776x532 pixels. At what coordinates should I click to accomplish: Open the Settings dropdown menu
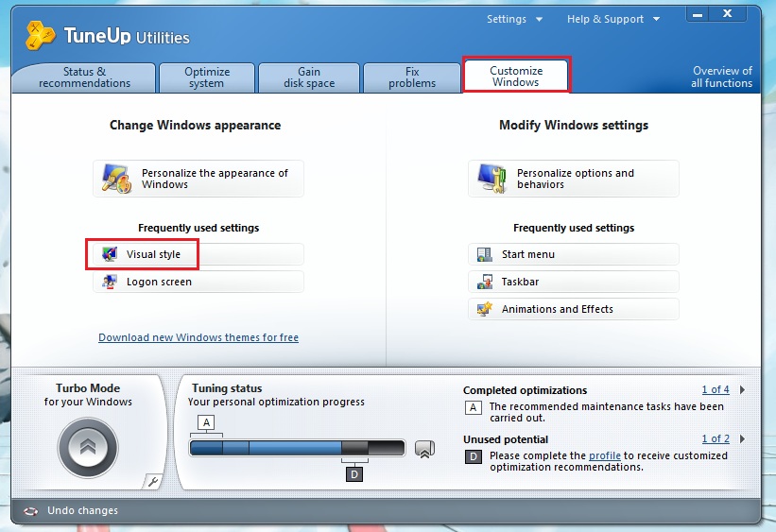coord(514,19)
